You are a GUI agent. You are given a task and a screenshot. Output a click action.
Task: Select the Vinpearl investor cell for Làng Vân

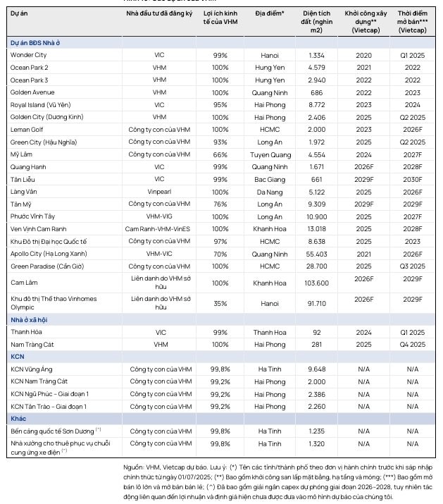click(x=158, y=191)
